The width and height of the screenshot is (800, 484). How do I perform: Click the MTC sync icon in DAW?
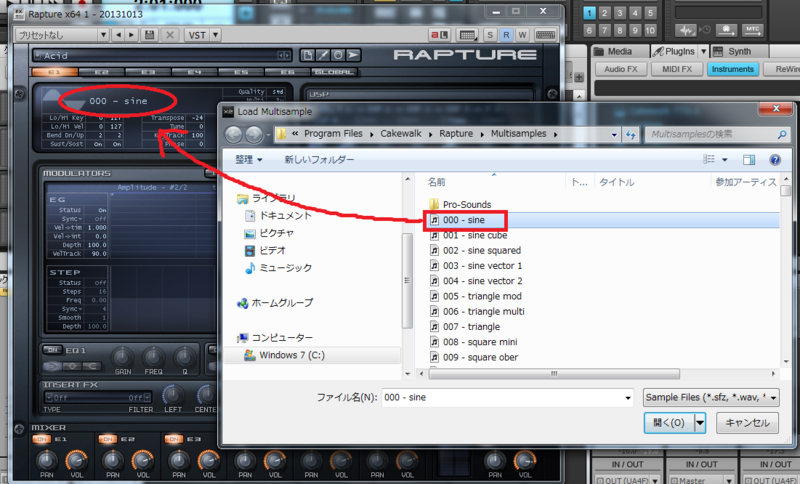tap(752, 30)
